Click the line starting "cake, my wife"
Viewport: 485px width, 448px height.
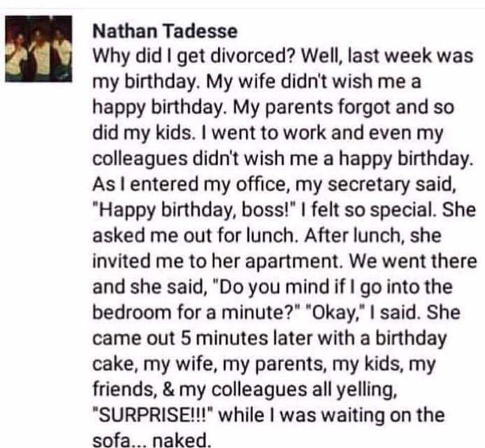[264, 364]
